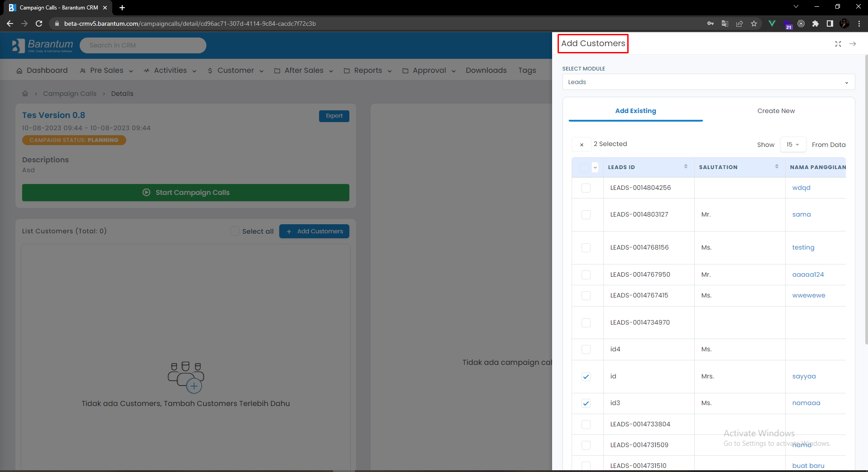This screenshot has width=868, height=472.
Task: Tick the checkbox for LEADS-0014734970
Action: click(586, 323)
